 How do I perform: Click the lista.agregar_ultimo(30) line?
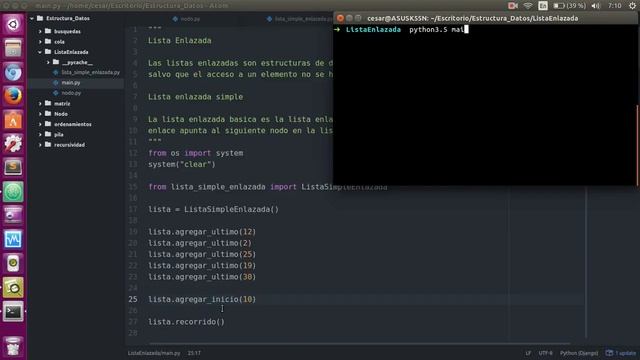(x=202, y=277)
